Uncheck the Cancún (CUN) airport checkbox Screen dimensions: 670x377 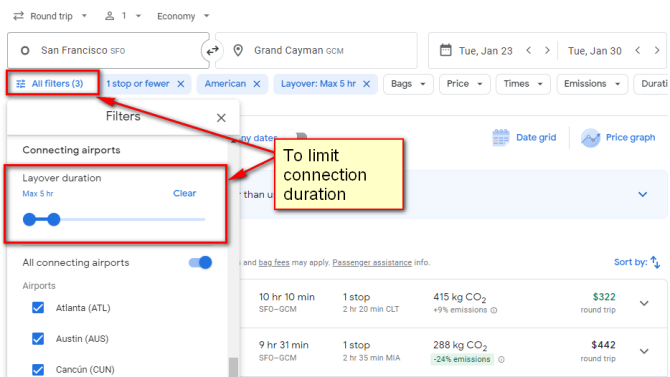tap(38, 369)
